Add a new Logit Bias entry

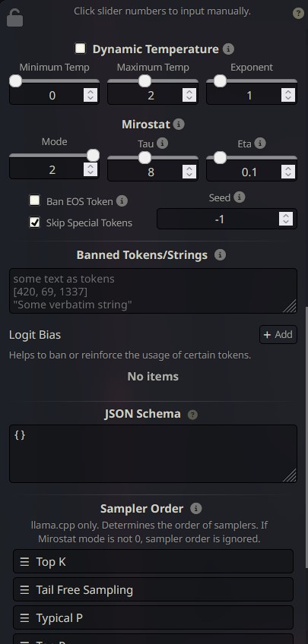[278, 334]
